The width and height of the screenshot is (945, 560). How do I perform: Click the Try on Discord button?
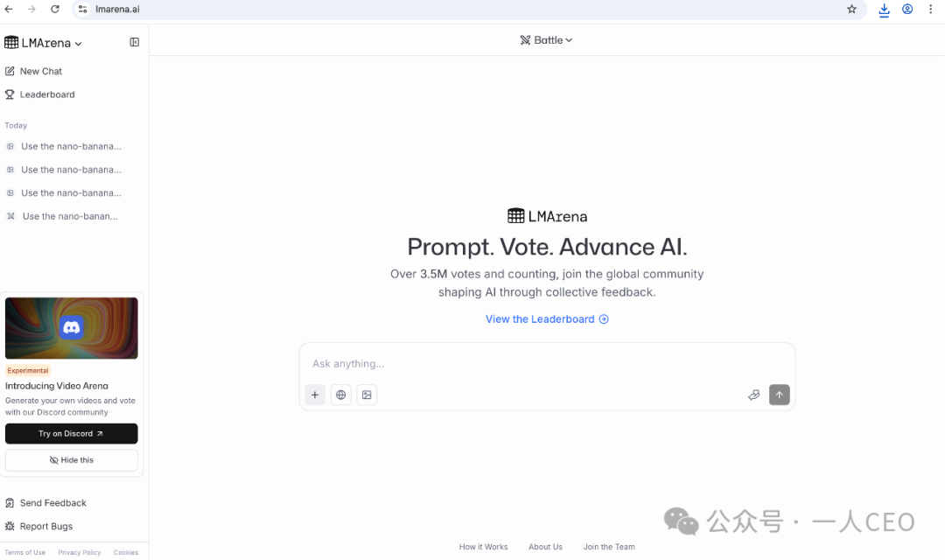pos(71,433)
